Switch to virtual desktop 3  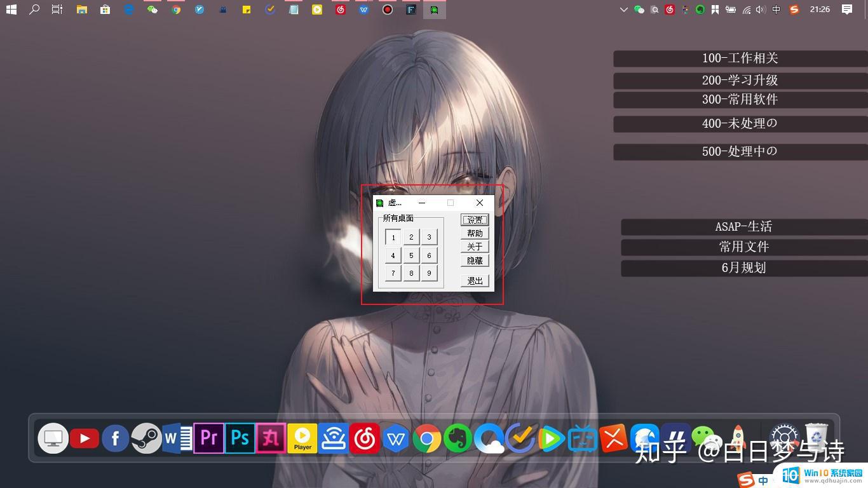429,237
